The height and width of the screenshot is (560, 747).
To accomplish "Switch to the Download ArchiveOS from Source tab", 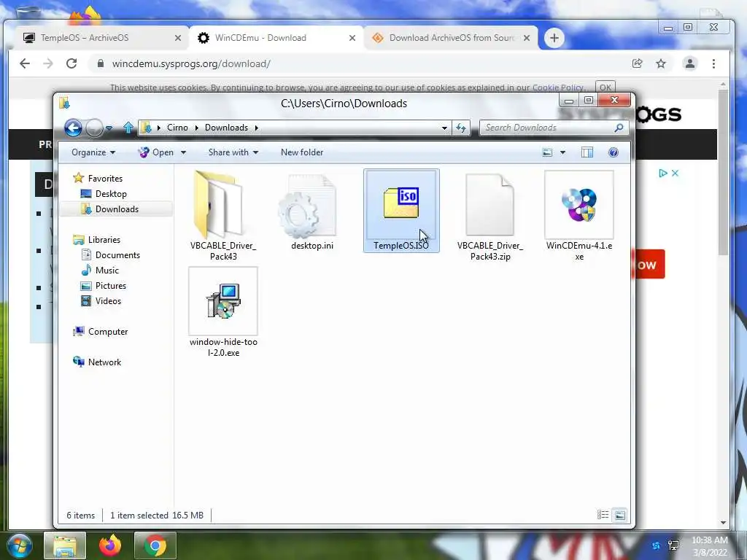I will tap(449, 38).
